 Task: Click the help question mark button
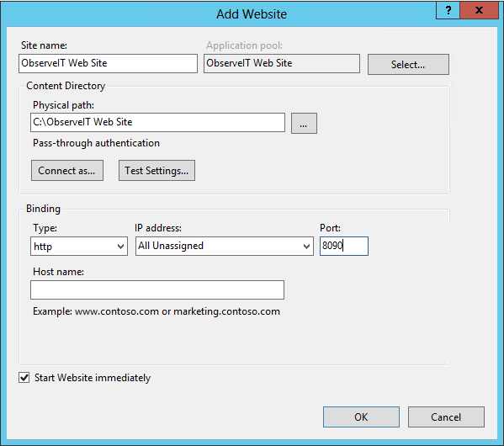(x=448, y=10)
